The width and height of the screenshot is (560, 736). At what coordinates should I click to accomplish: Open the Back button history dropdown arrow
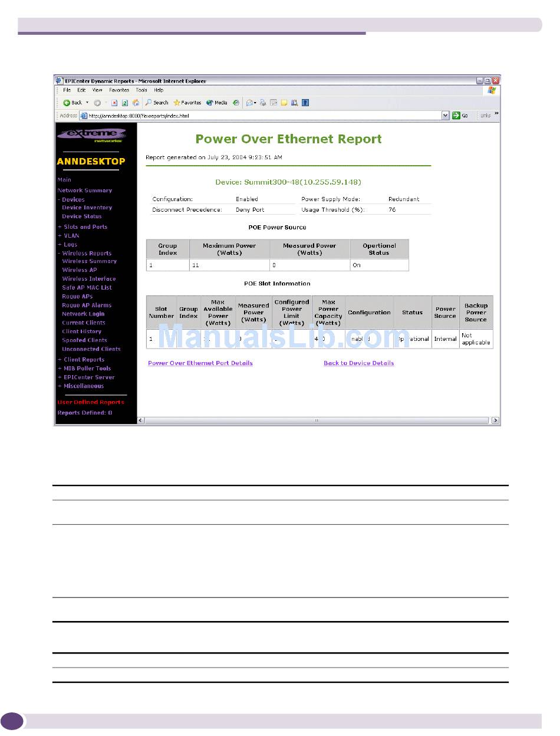87,103
